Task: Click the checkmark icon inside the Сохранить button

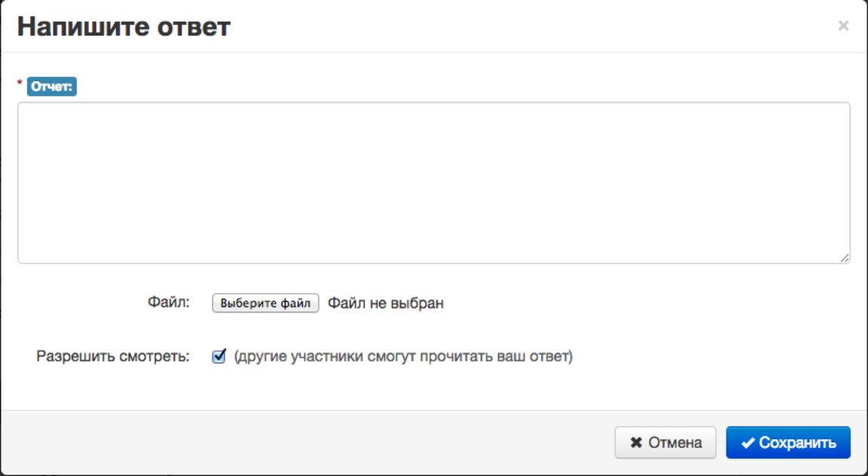Action: [748, 443]
